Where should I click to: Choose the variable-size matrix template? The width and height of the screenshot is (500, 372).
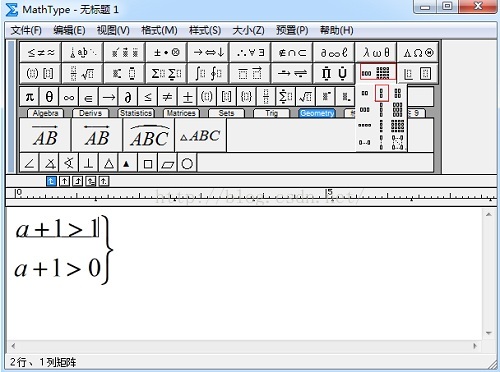398,142
